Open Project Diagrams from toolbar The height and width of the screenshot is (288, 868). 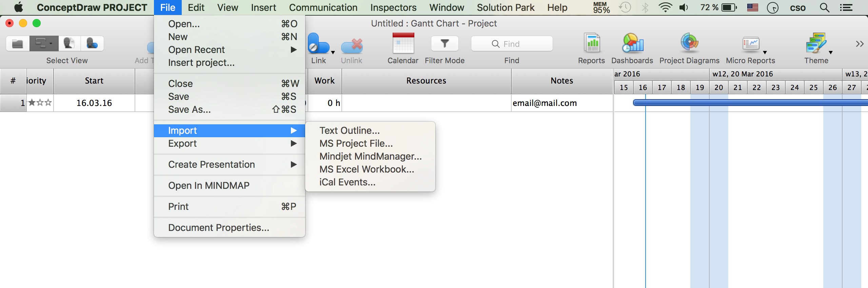[x=689, y=43]
